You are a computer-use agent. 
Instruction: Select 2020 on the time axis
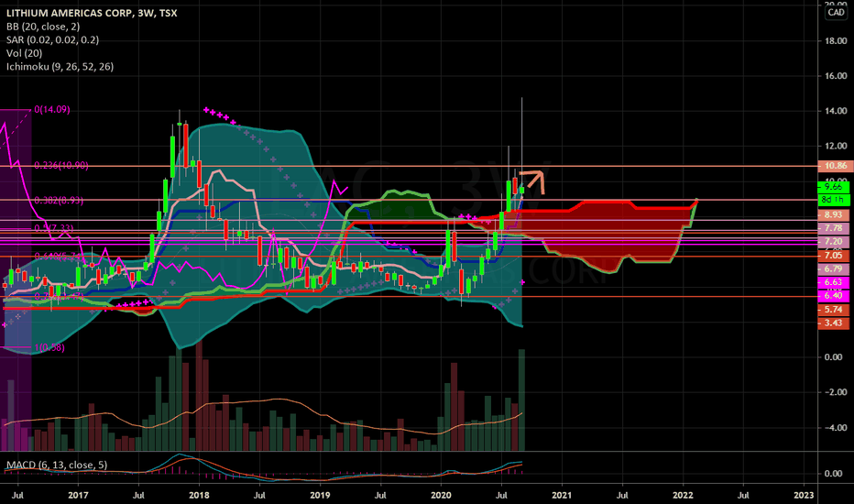(x=441, y=495)
